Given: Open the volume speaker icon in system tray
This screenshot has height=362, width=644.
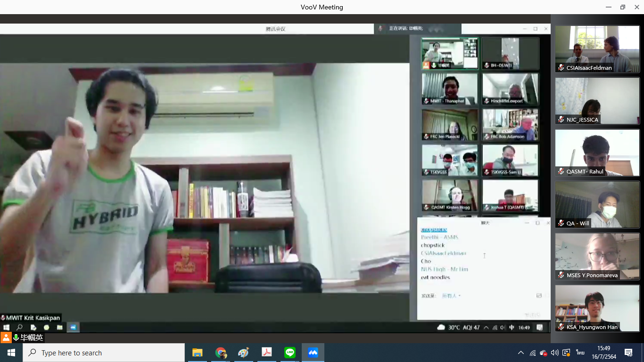Looking at the screenshot, I should [x=554, y=353].
